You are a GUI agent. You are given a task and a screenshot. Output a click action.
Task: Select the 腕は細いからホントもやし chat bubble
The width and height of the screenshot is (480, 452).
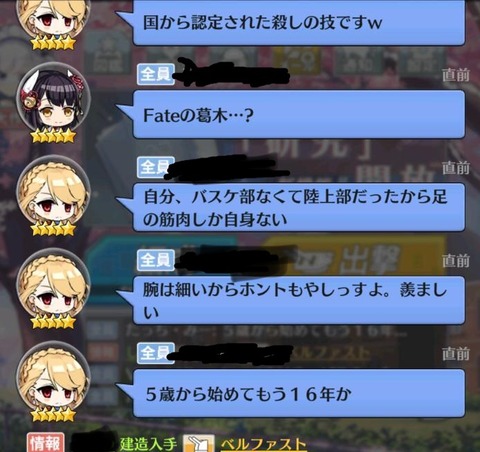click(x=299, y=300)
